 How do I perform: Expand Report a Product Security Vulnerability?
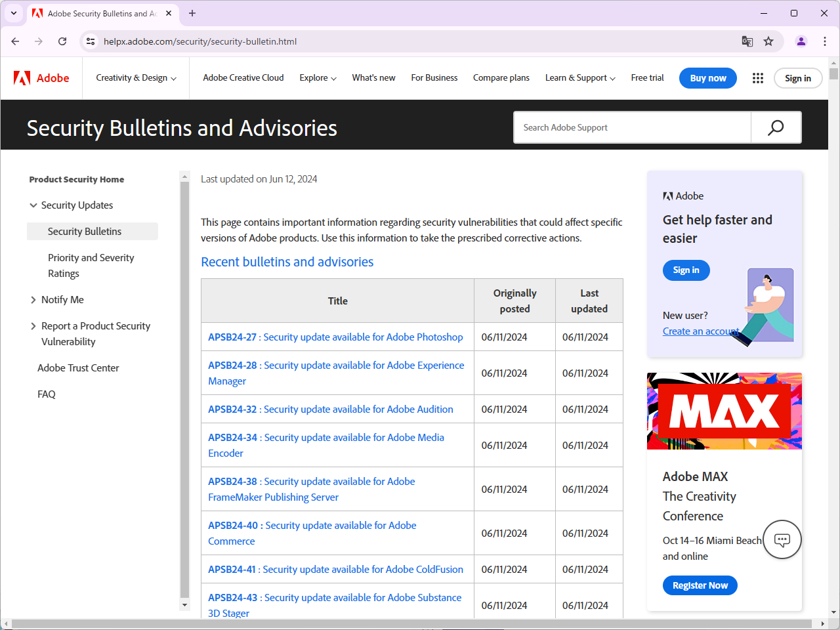coord(33,326)
